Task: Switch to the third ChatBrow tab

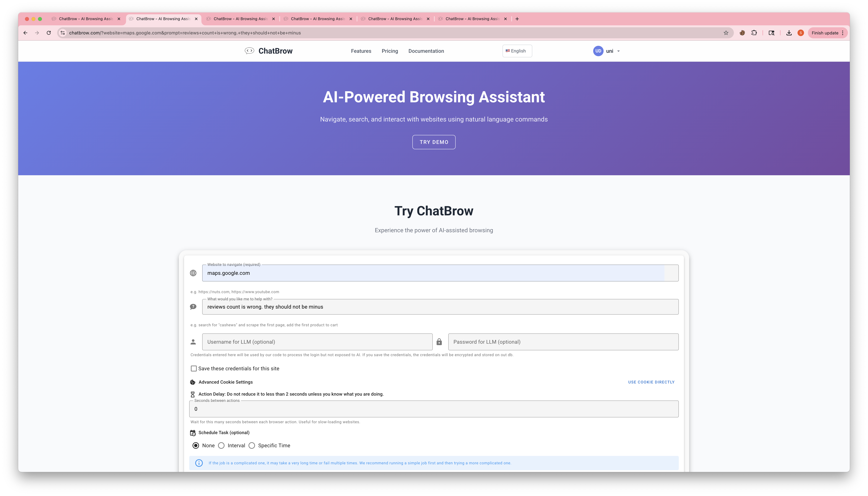Action: click(240, 19)
